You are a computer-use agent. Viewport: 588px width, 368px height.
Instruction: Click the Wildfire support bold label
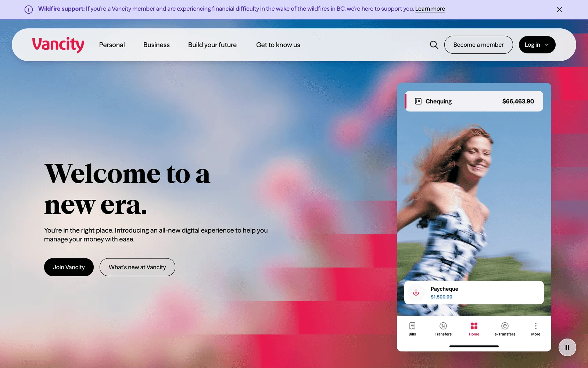pos(61,9)
